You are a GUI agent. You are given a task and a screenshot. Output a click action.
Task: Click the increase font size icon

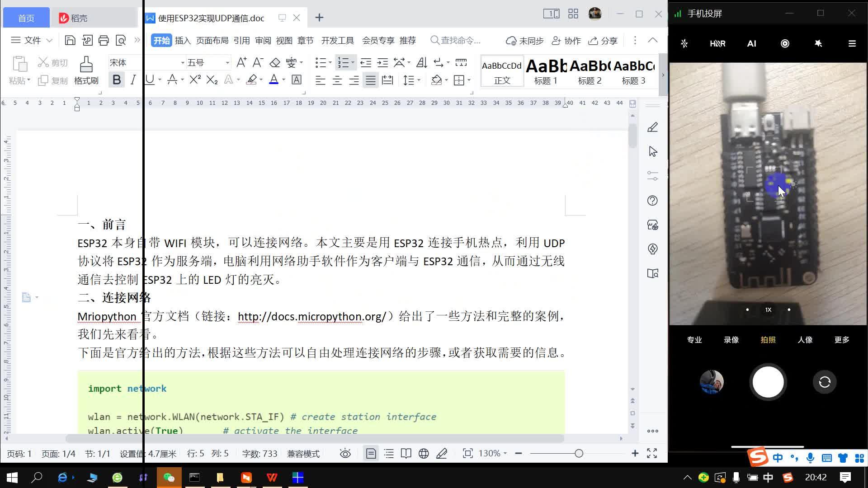pos(241,62)
